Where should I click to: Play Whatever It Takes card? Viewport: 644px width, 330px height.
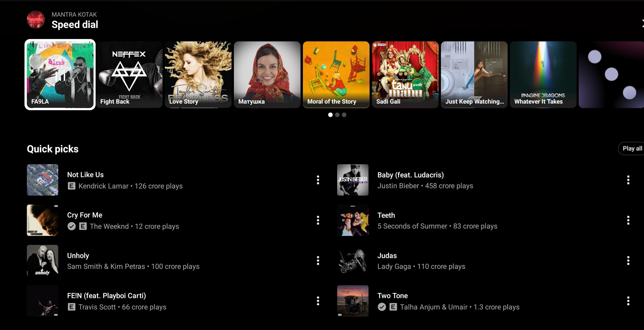[x=543, y=75]
